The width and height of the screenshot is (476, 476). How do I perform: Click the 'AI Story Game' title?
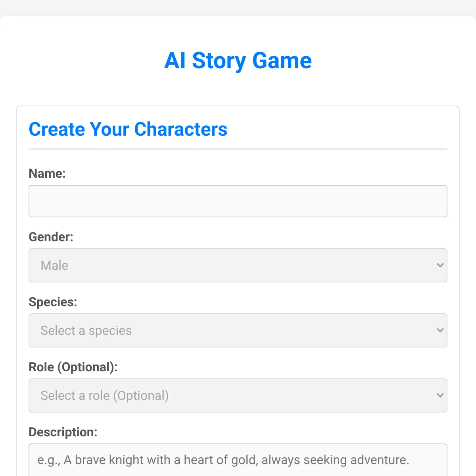(x=238, y=61)
